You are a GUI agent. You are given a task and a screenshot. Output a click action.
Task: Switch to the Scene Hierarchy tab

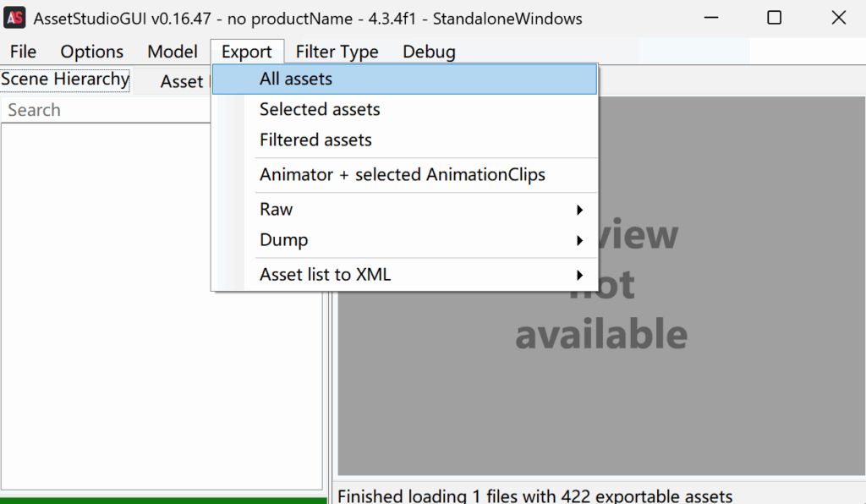tap(65, 79)
